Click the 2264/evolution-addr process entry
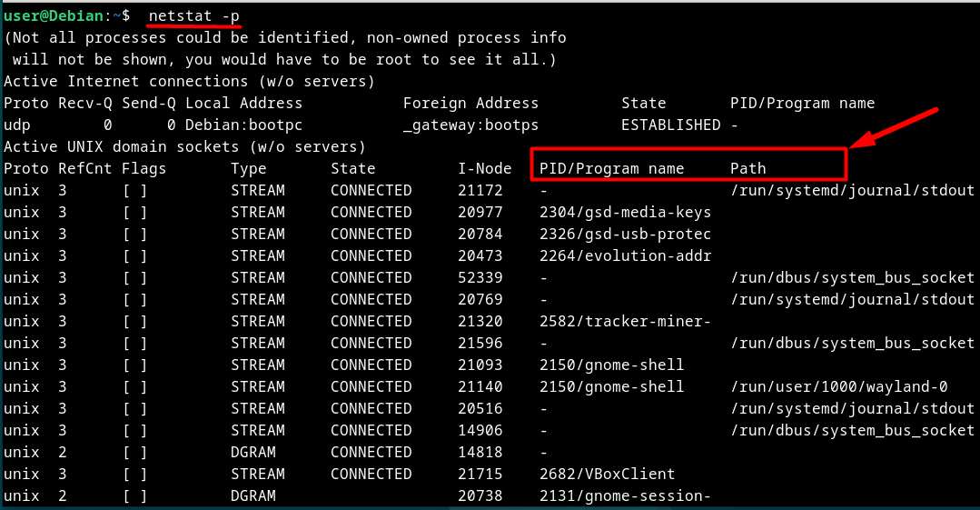The width and height of the screenshot is (980, 510). click(x=625, y=256)
